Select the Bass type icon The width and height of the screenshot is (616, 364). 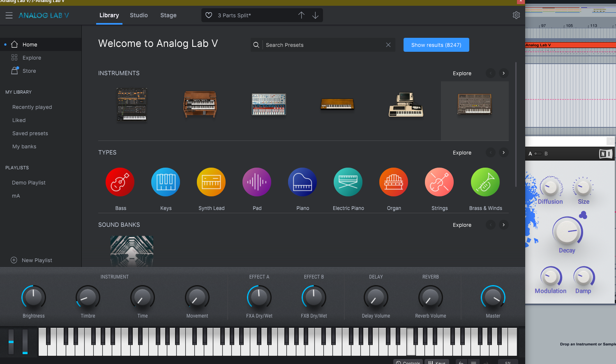120,182
